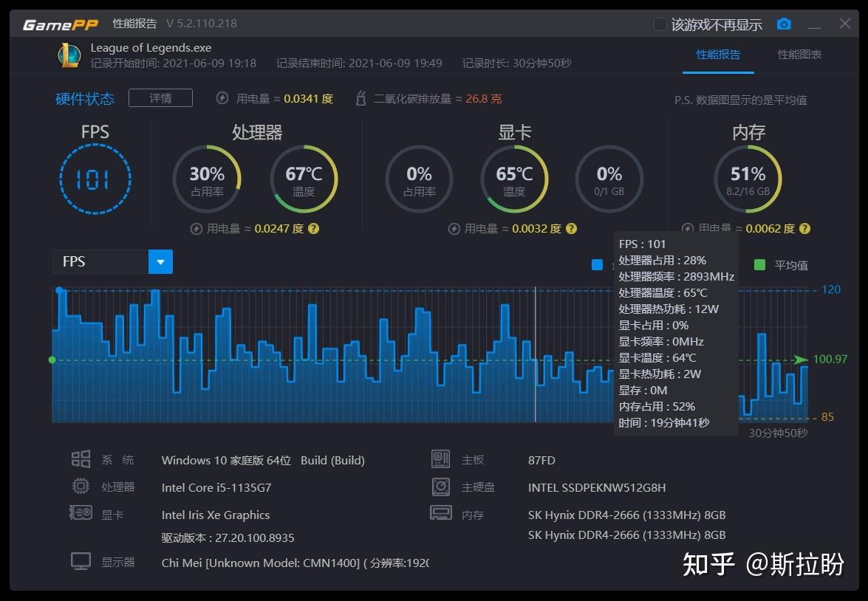Click the help icon next to 0.0247 度
The height and width of the screenshot is (601, 868).
(x=313, y=229)
